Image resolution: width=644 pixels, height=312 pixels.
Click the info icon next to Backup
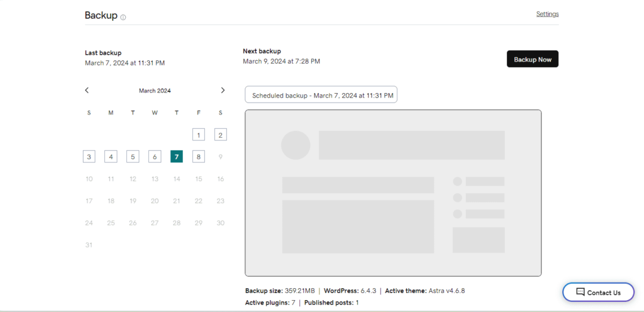coord(123,17)
